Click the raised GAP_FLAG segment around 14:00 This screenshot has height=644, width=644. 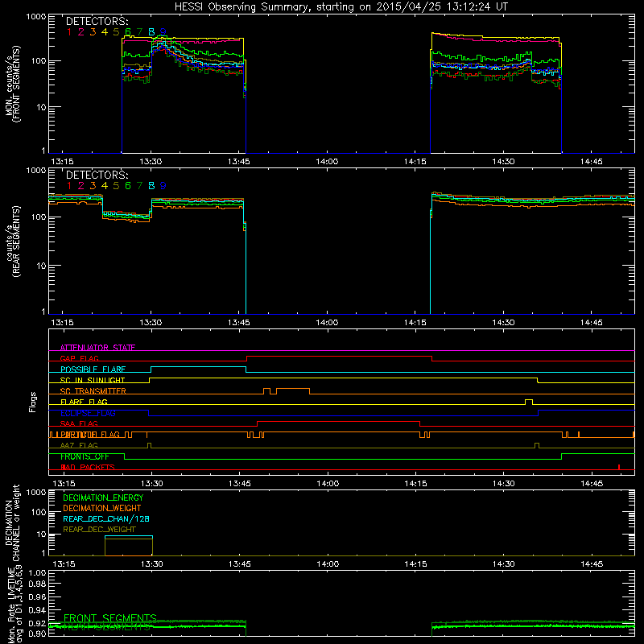click(339, 357)
